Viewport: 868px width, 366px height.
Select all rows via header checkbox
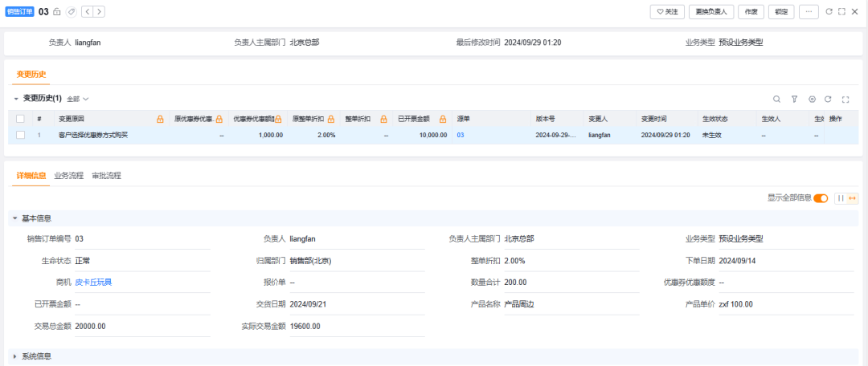click(x=20, y=119)
